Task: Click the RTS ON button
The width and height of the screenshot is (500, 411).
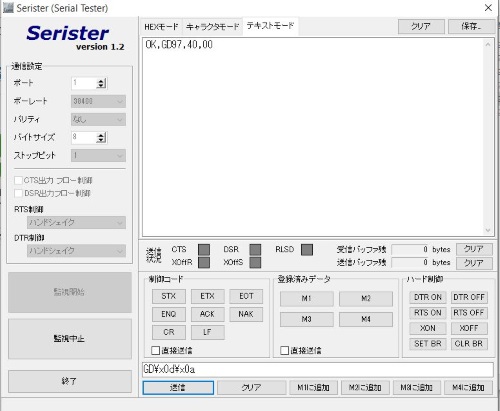Action: pos(428,313)
